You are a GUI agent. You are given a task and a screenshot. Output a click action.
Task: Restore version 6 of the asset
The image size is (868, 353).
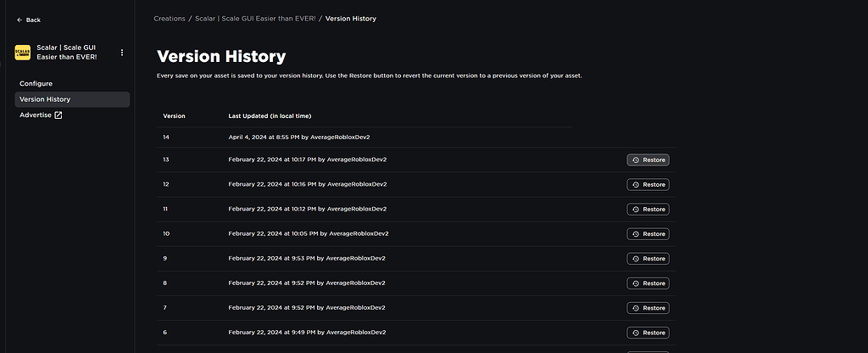[648, 333]
